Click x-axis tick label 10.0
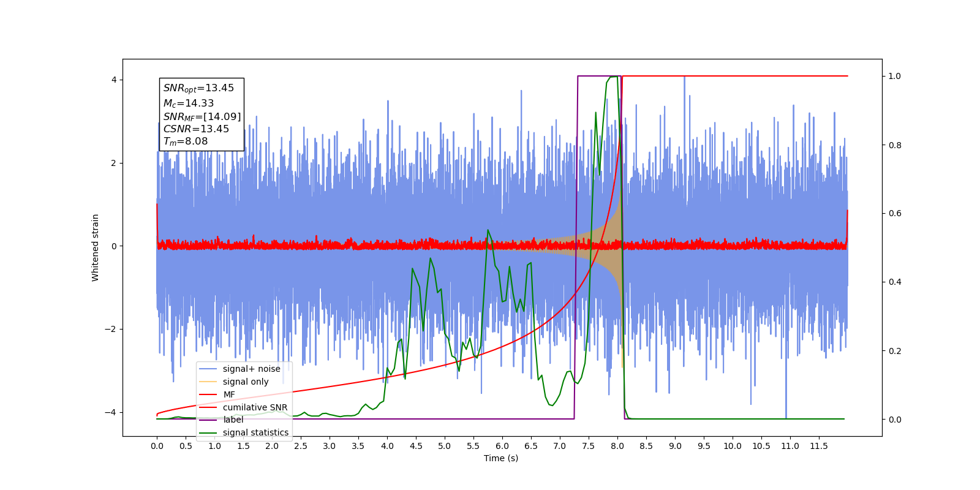Viewport: 980px width, 490px height. [x=733, y=446]
